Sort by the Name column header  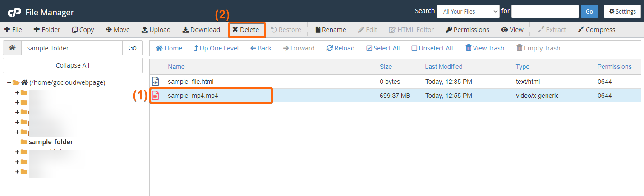pos(176,67)
